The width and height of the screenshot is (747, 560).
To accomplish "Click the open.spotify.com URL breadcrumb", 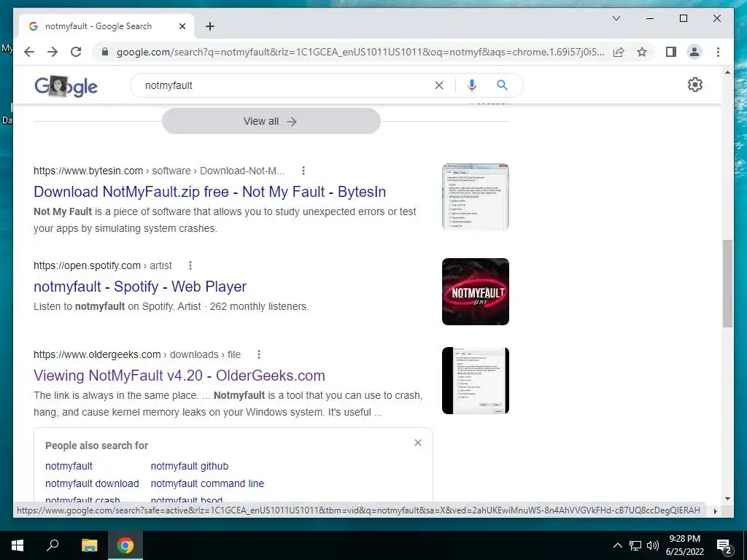I will pyautogui.click(x=103, y=265).
